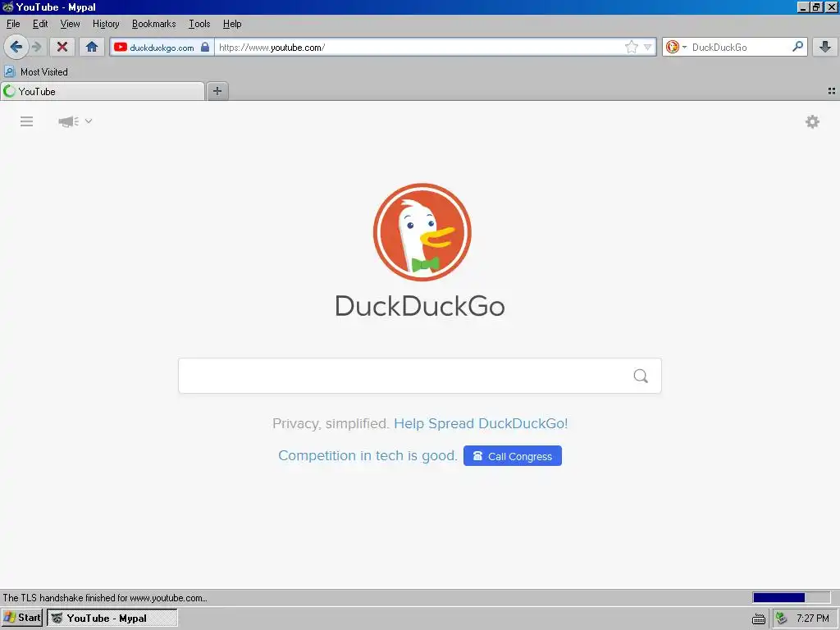Open the browser home page
The width and height of the screenshot is (840, 630).
coord(92,47)
